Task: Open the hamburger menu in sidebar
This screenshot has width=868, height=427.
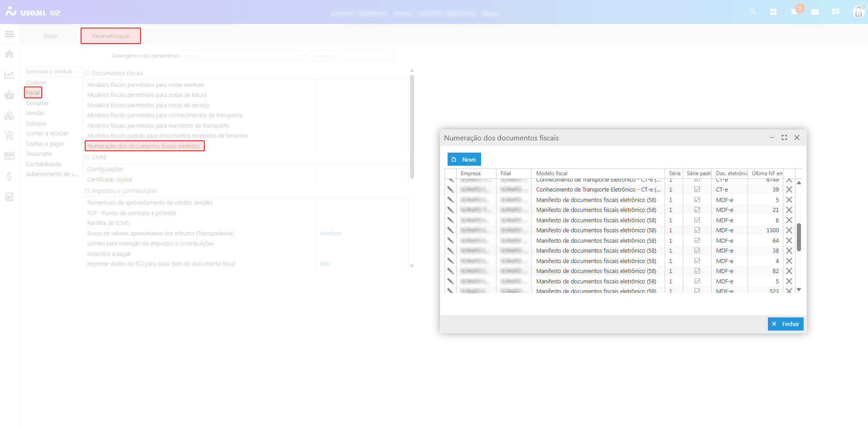Action: point(9,34)
